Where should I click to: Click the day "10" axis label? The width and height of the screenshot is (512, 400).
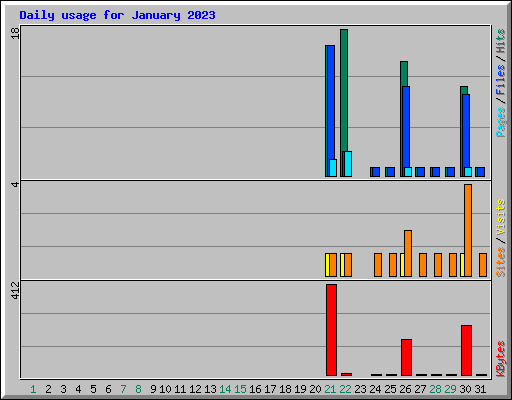click(x=165, y=389)
